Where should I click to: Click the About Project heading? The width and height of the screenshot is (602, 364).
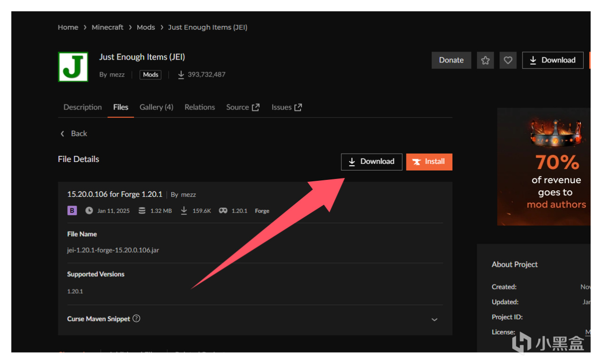[515, 264]
